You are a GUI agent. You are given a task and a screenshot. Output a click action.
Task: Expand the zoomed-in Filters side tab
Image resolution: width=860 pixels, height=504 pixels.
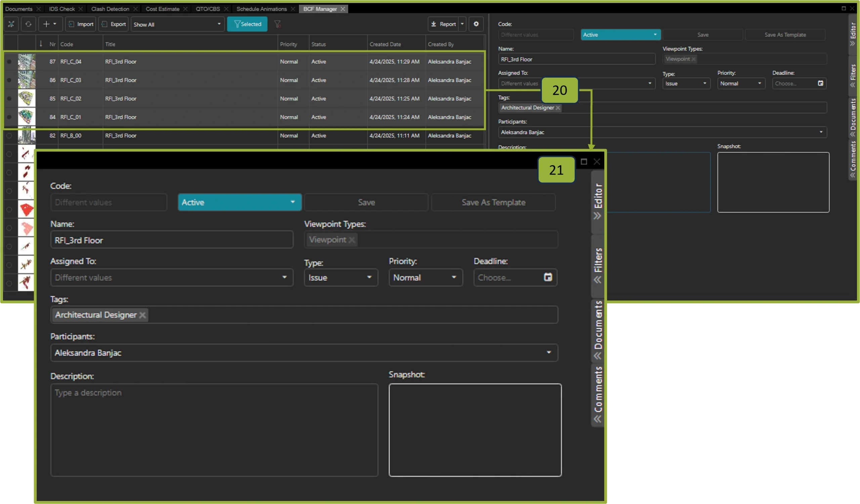coord(598,266)
